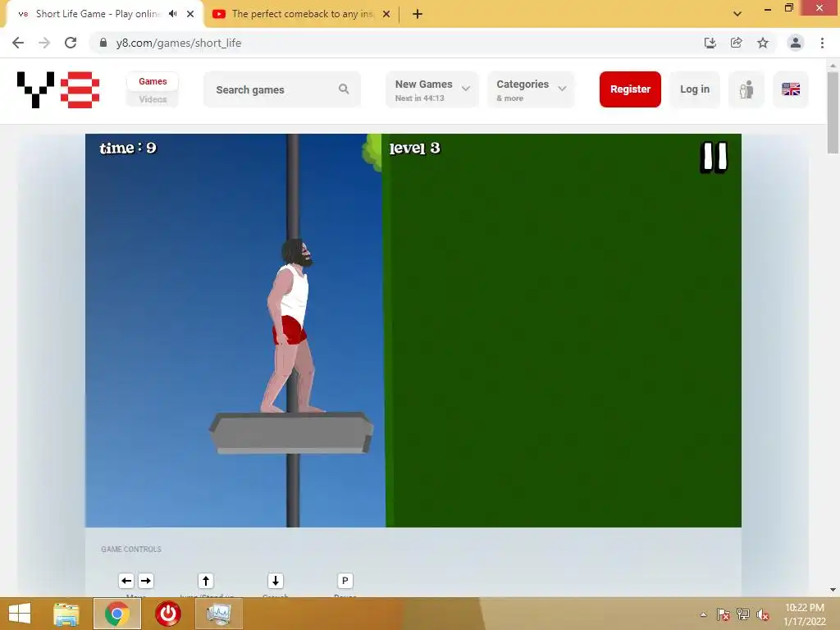This screenshot has width=840, height=630.
Task: Click the time : 9 counter
Action: point(128,148)
